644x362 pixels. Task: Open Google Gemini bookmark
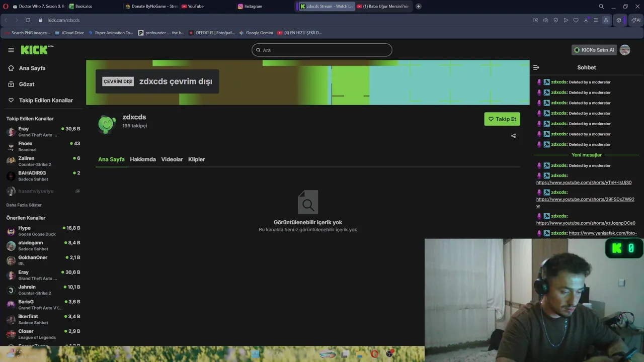point(256,33)
